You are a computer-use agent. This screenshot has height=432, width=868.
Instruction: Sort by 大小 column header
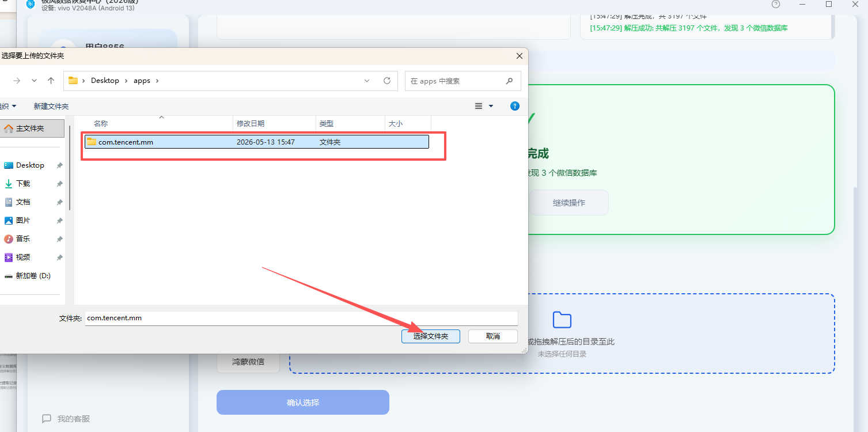click(x=408, y=123)
